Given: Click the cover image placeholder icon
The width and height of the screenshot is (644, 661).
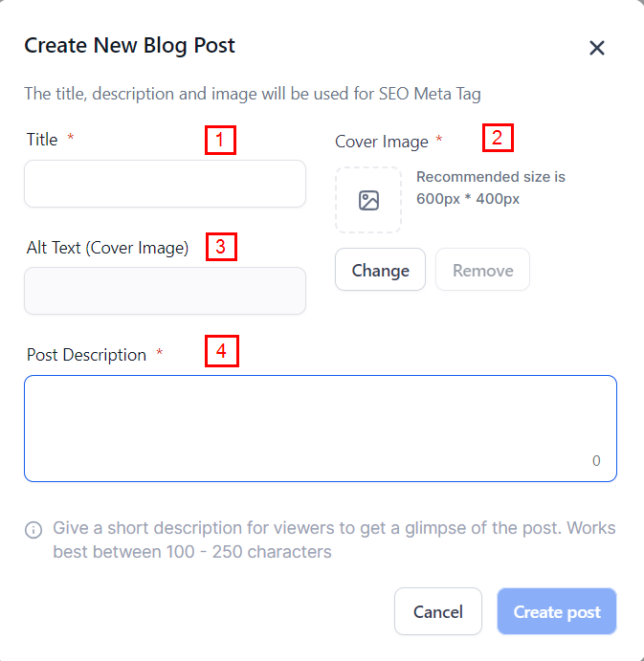Looking at the screenshot, I should tap(368, 200).
